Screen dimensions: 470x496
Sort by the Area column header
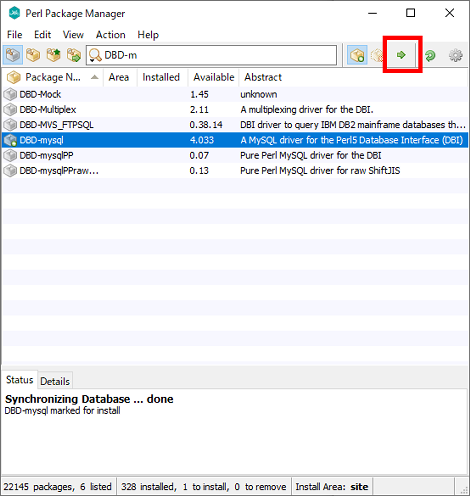click(x=119, y=77)
